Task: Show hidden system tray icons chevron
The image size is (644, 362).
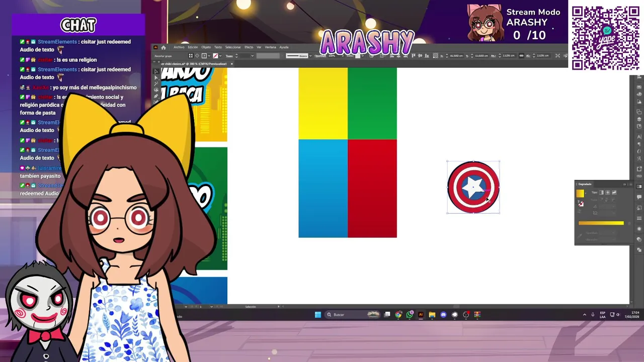Action: point(585,315)
